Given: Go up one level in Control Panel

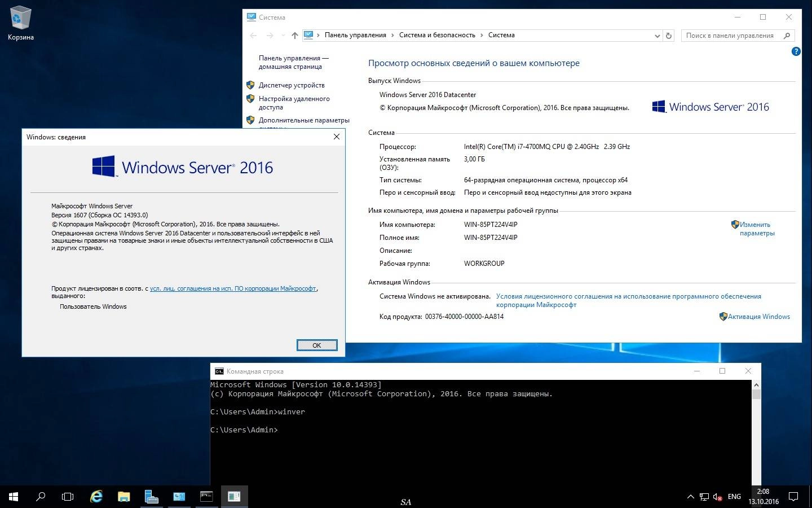Looking at the screenshot, I should 294,36.
